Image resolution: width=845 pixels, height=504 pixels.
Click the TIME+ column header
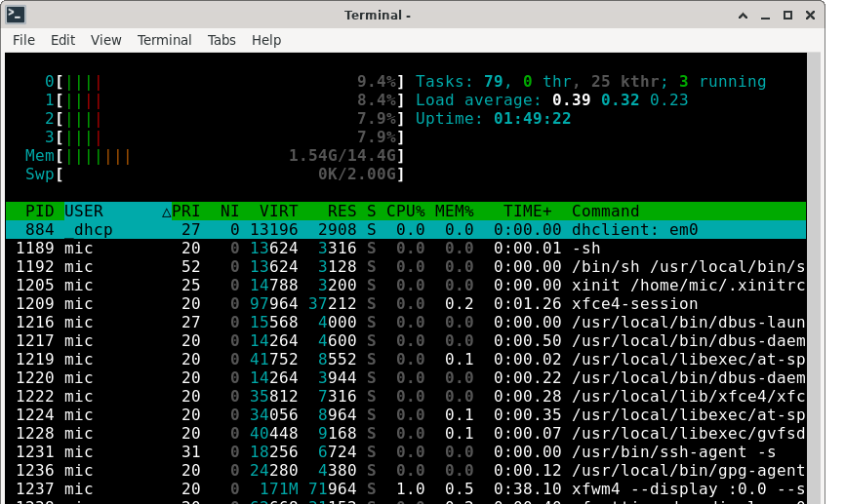527,212
